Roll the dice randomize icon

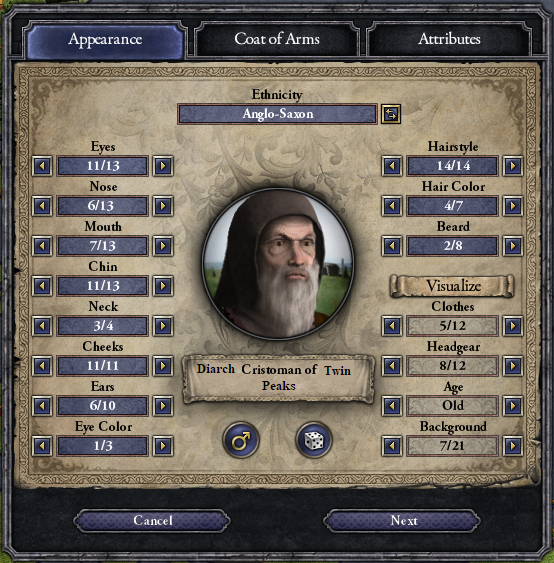pyautogui.click(x=314, y=440)
